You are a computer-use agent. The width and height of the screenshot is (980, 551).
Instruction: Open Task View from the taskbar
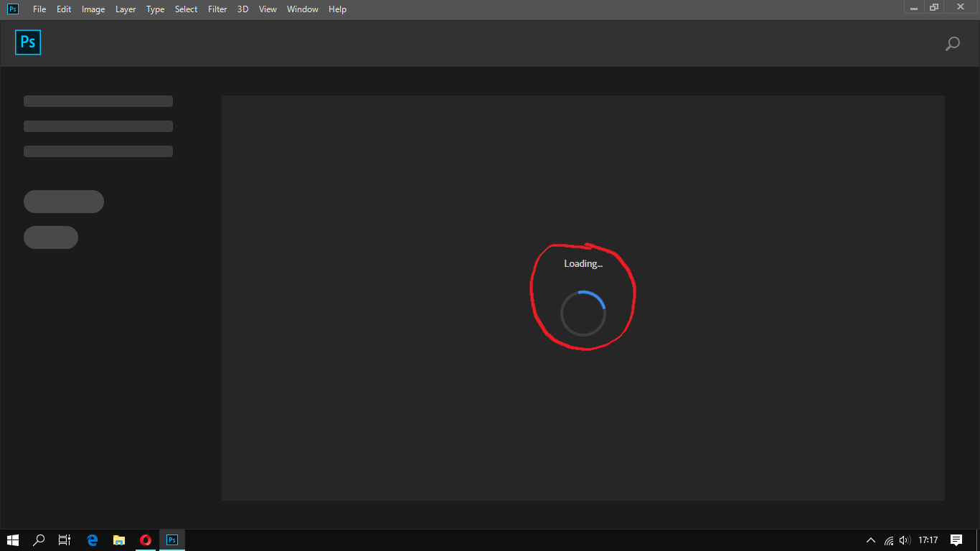point(65,540)
